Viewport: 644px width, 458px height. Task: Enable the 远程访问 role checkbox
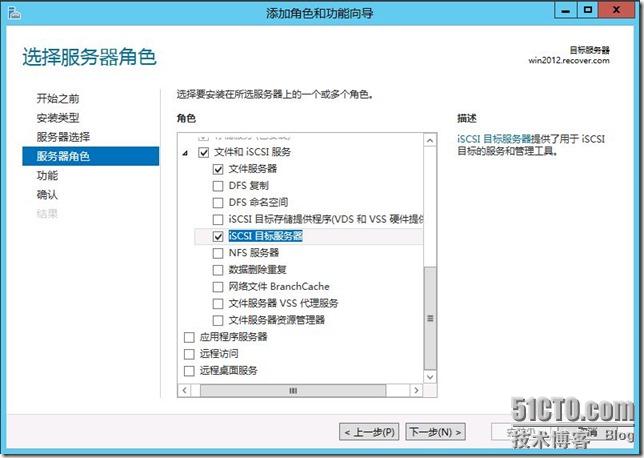pyautogui.click(x=189, y=354)
